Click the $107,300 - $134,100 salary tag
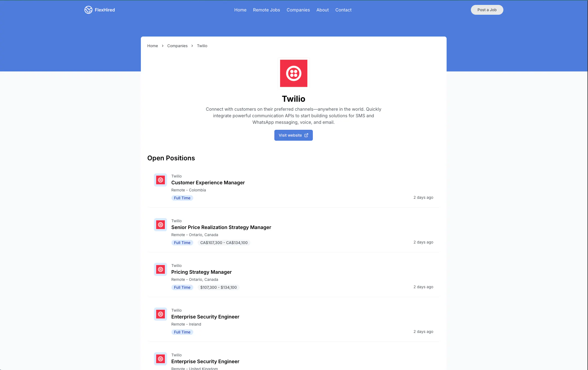The height and width of the screenshot is (370, 588). (x=218, y=287)
